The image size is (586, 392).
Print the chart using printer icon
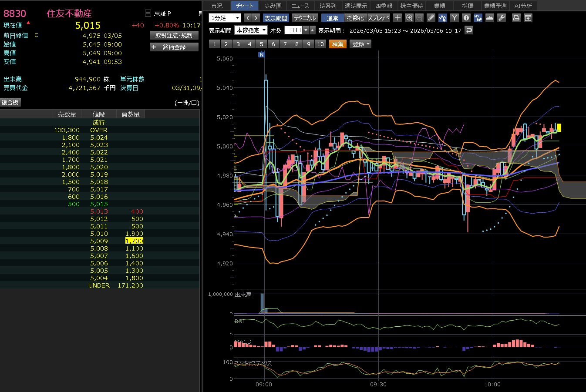pos(516,18)
